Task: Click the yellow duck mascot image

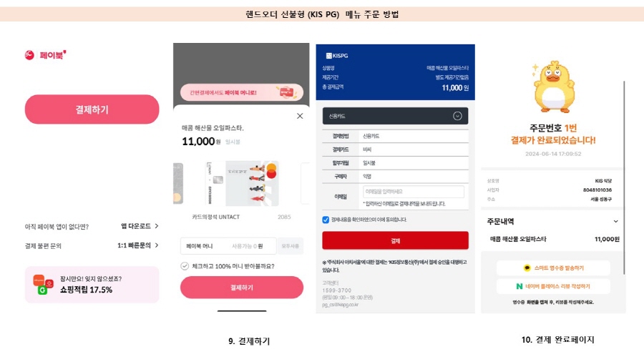Action: pyautogui.click(x=553, y=87)
